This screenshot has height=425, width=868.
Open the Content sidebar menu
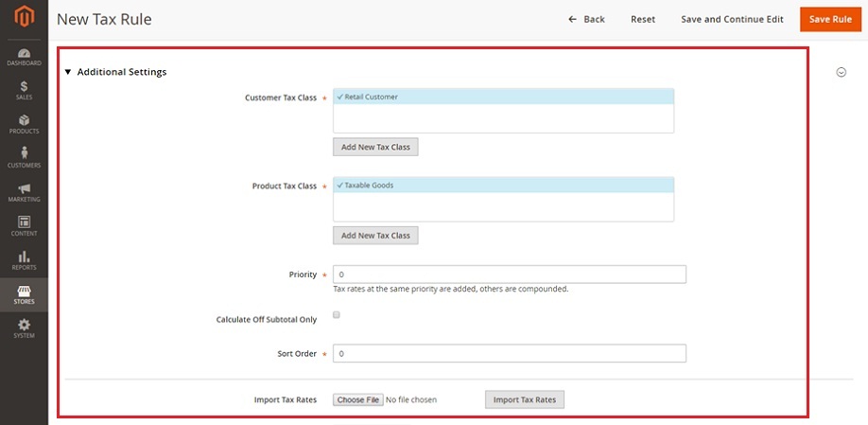click(24, 226)
